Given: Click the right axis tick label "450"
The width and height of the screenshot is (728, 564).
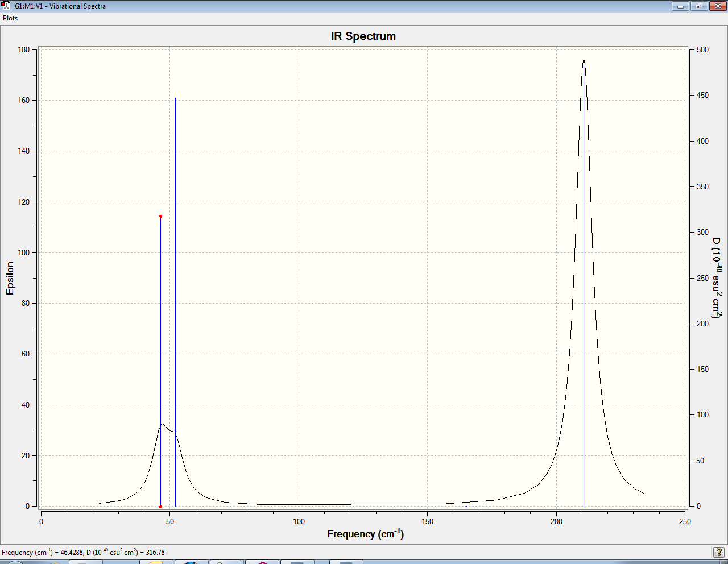Looking at the screenshot, I should [703, 95].
